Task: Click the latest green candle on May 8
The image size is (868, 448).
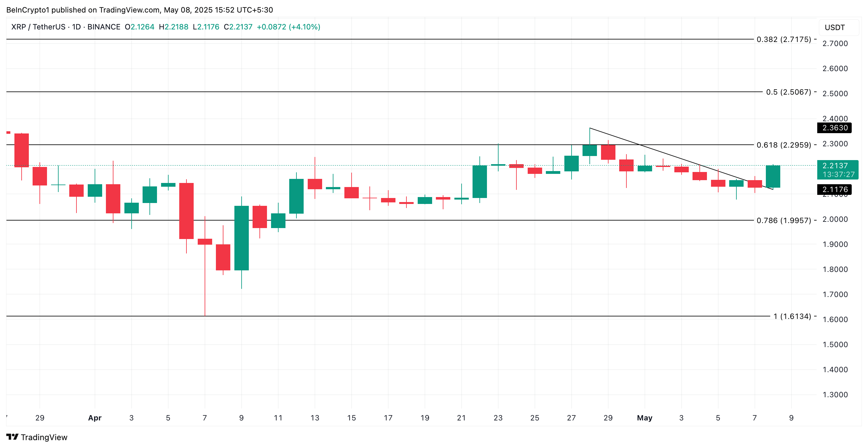Action: (x=773, y=176)
